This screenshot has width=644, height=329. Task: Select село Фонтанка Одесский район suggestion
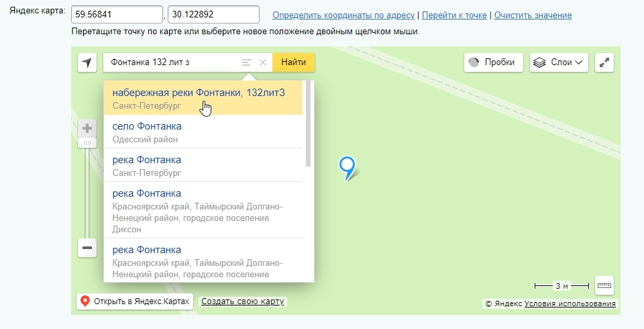[203, 132]
